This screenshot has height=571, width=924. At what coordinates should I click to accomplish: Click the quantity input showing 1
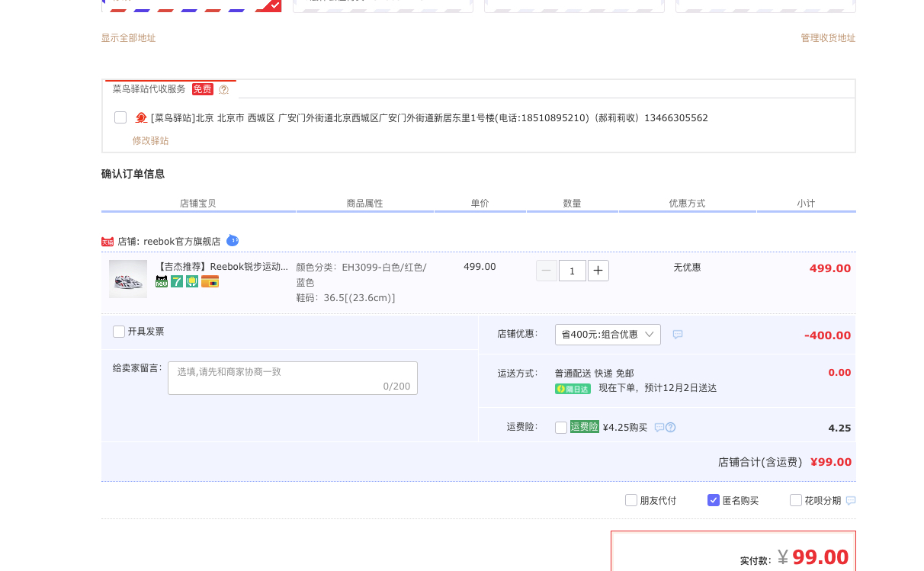(x=573, y=271)
